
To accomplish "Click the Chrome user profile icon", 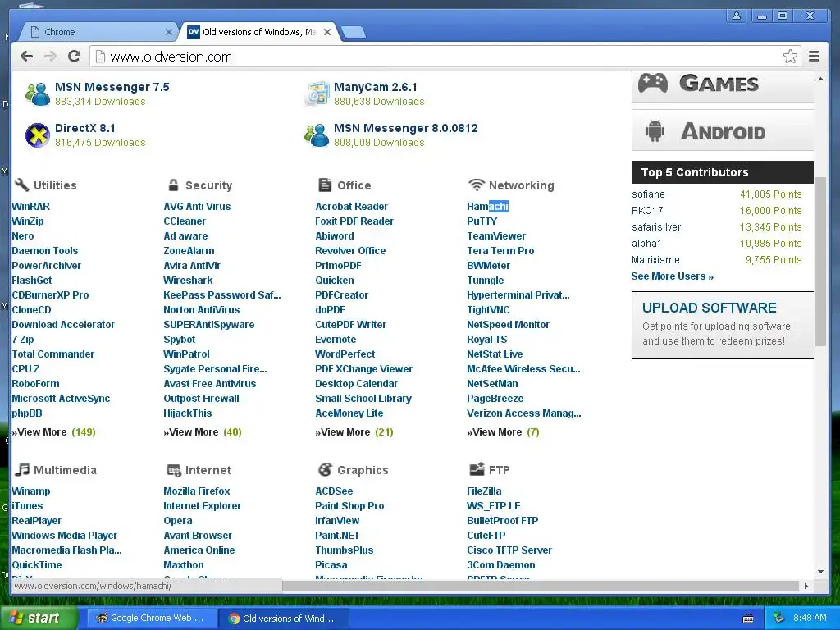I will tap(737, 16).
